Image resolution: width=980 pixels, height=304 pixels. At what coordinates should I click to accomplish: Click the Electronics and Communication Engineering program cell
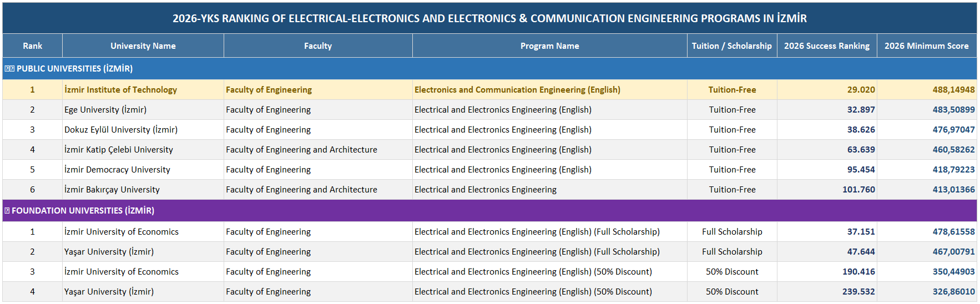point(550,90)
